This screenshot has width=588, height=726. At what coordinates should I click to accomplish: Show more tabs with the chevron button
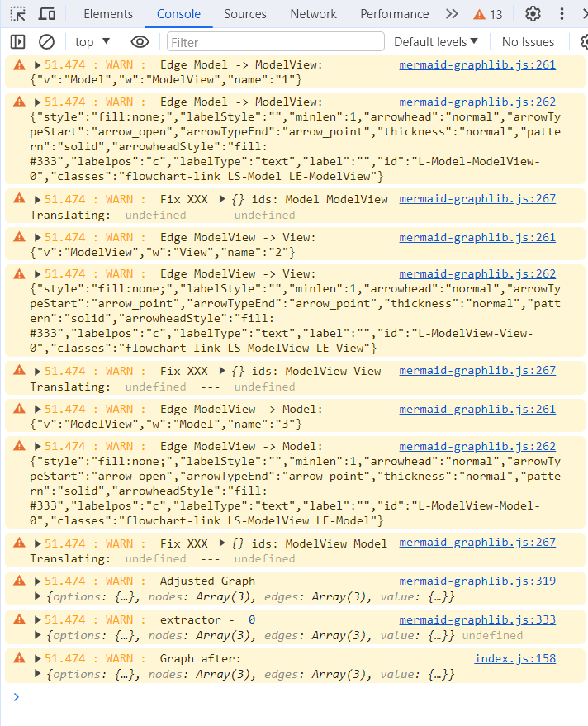(x=452, y=14)
